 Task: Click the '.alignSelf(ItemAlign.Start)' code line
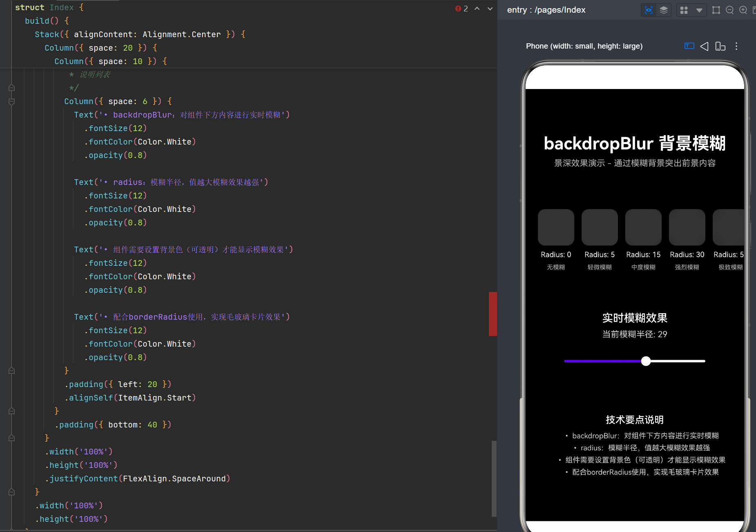point(130,398)
